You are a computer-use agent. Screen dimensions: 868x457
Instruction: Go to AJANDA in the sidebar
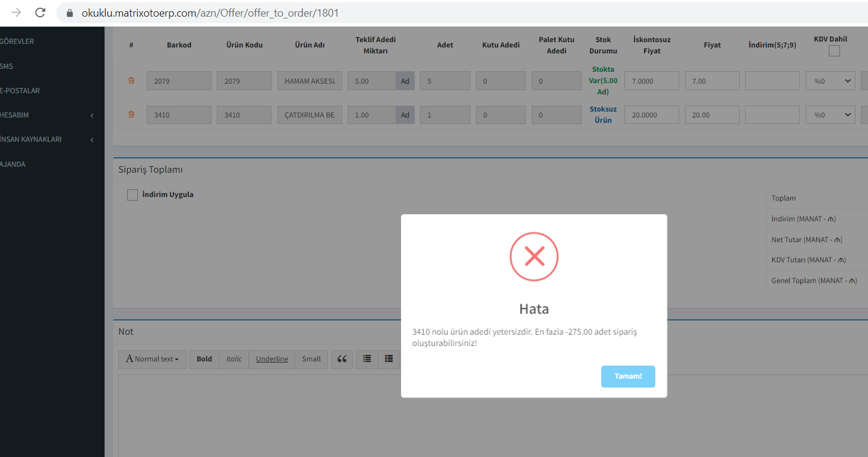coord(13,164)
